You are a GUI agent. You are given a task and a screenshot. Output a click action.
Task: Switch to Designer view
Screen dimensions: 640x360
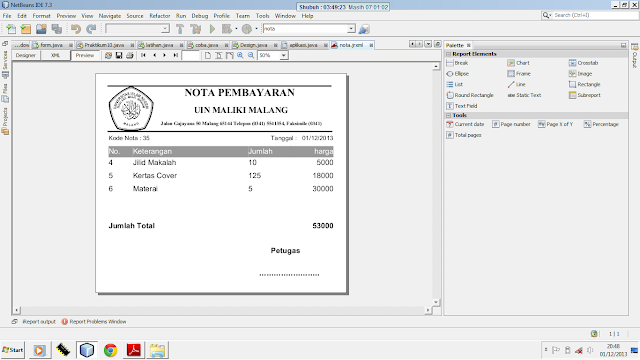(26, 55)
